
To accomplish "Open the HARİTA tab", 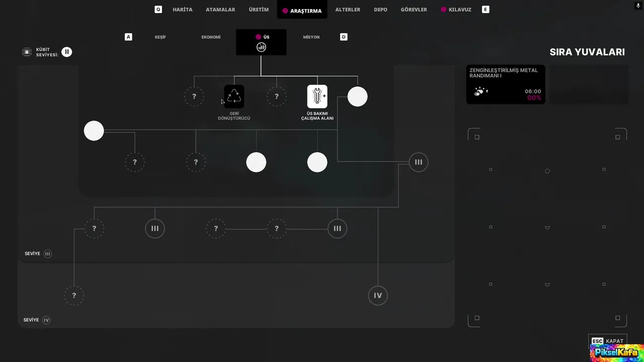I will point(183,10).
